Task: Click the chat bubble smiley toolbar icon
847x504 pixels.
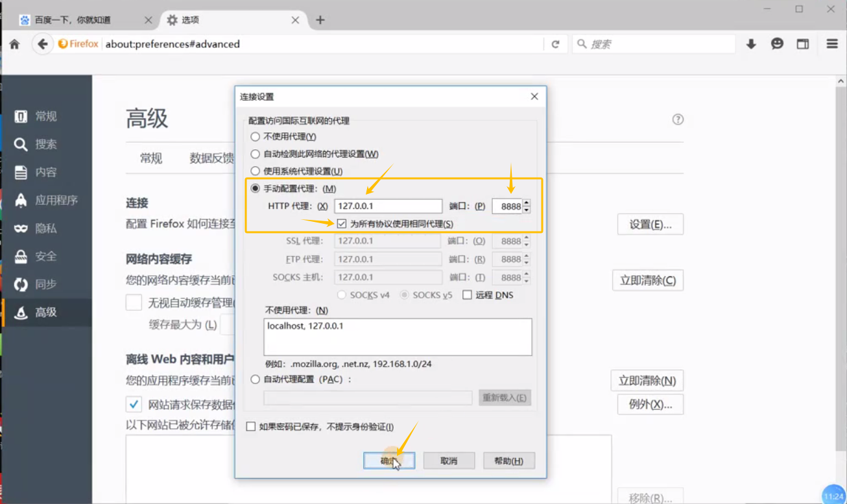Action: coord(777,44)
